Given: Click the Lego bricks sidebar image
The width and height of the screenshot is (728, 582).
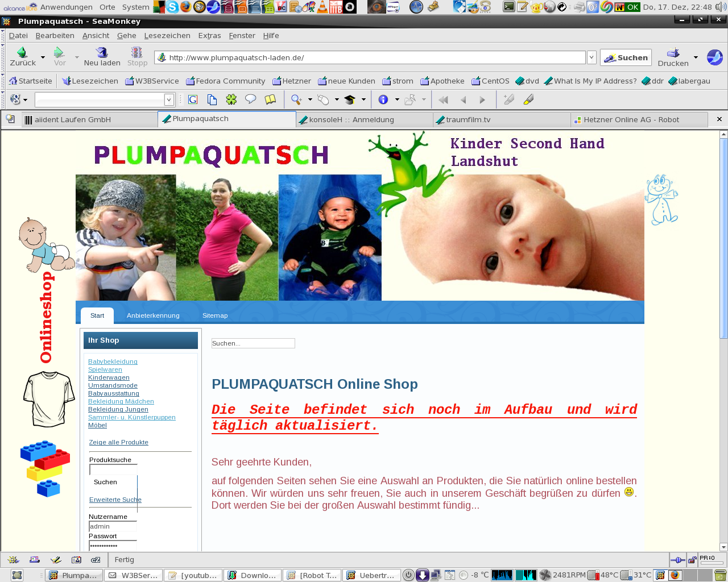Looking at the screenshot, I should 45,468.
